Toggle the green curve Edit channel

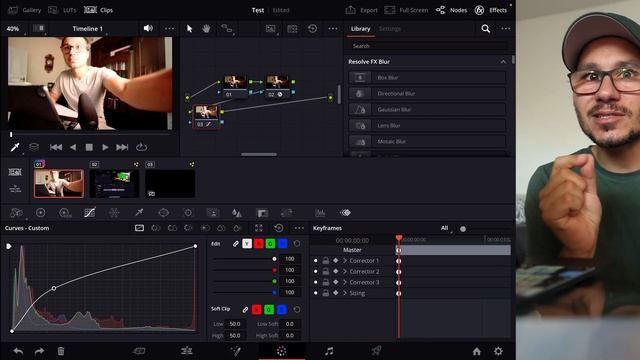click(x=270, y=244)
